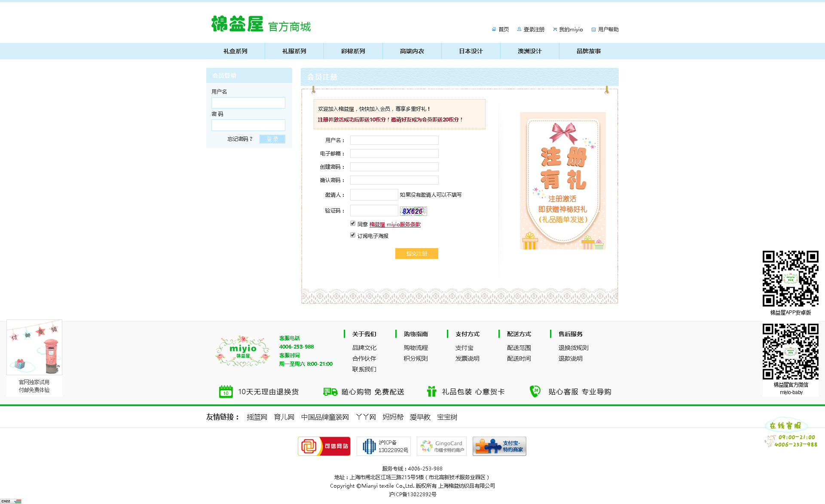Click the 忘记密码？ link
Viewport: 825px width, 504px height.
[240, 139]
